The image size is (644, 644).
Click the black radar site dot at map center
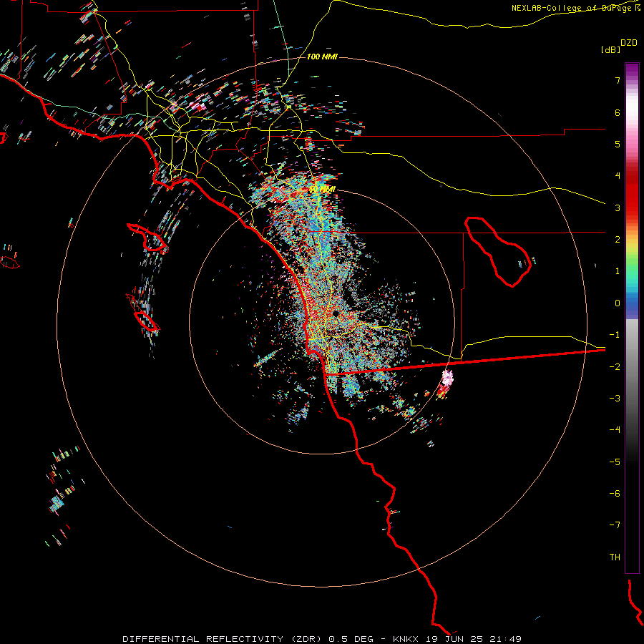pyautogui.click(x=336, y=314)
